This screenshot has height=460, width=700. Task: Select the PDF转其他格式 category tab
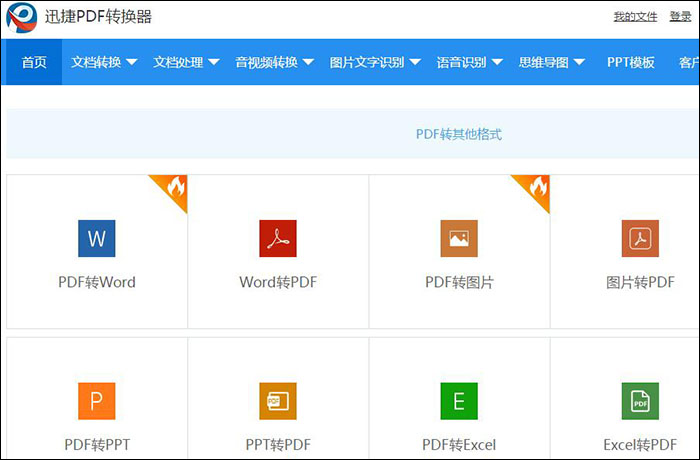(459, 134)
